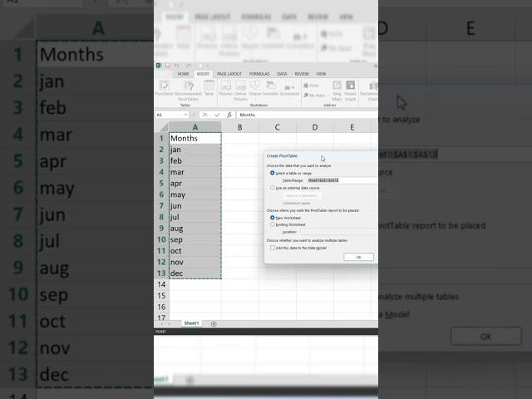Choose the New Worksheet radio option

pyautogui.click(x=272, y=218)
